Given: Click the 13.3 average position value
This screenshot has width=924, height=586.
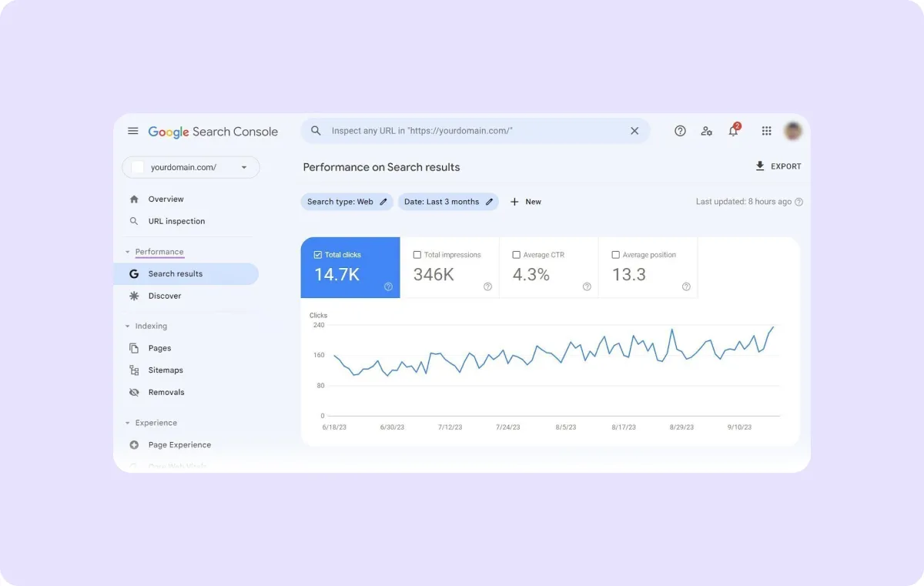Looking at the screenshot, I should click(x=629, y=274).
